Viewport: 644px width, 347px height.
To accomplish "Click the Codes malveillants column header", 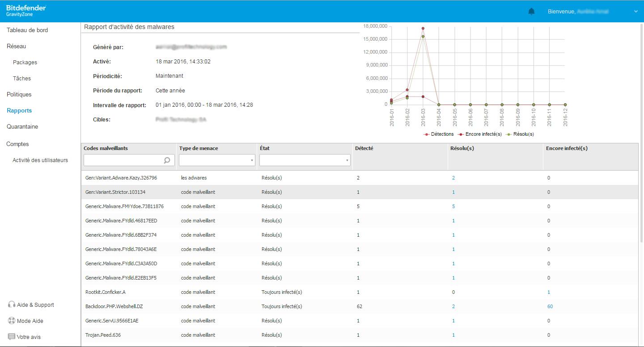I will (x=106, y=148).
